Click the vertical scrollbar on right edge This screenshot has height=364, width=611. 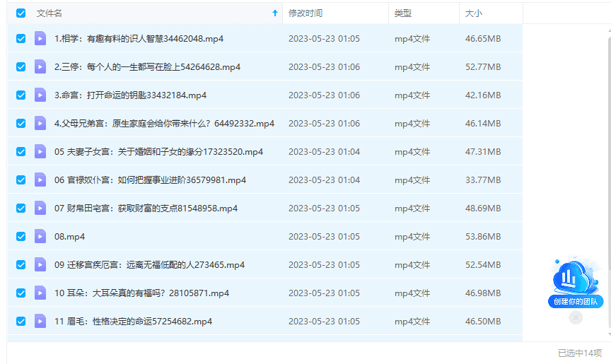point(608,177)
